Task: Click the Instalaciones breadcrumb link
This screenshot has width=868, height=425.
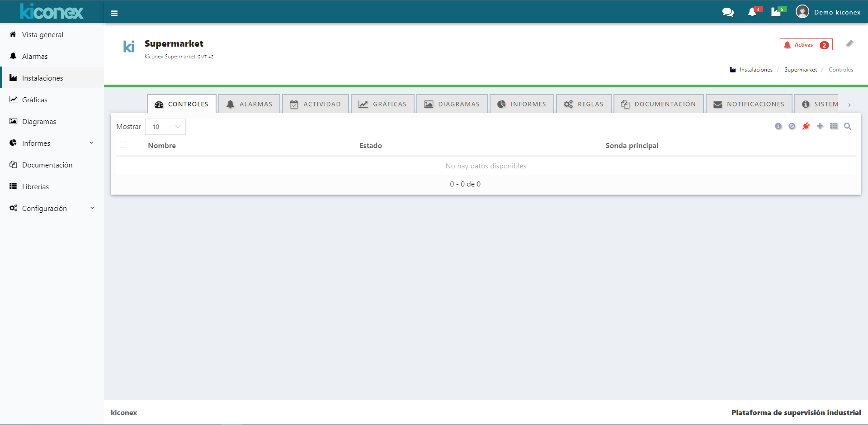Action: pyautogui.click(x=756, y=70)
